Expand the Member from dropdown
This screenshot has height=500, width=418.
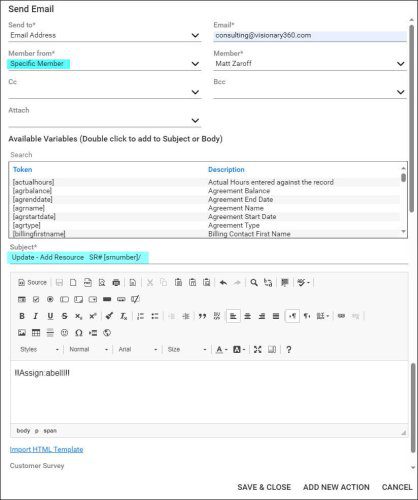(x=195, y=64)
